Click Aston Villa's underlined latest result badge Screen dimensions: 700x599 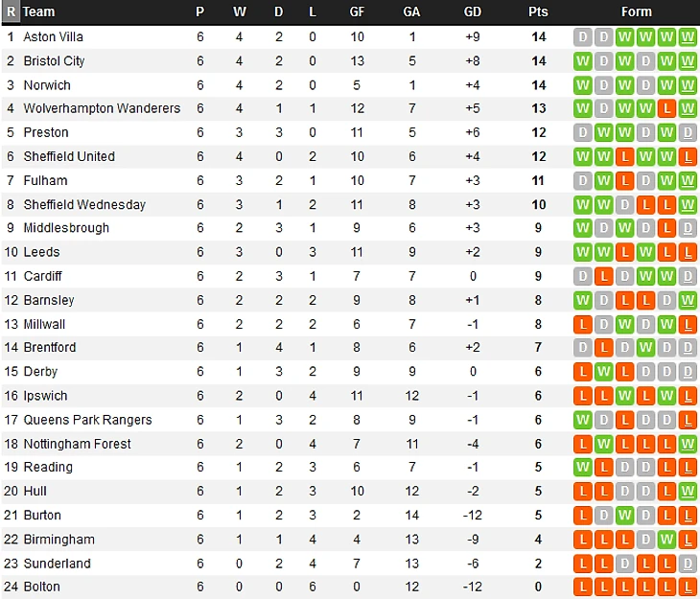[688, 36]
